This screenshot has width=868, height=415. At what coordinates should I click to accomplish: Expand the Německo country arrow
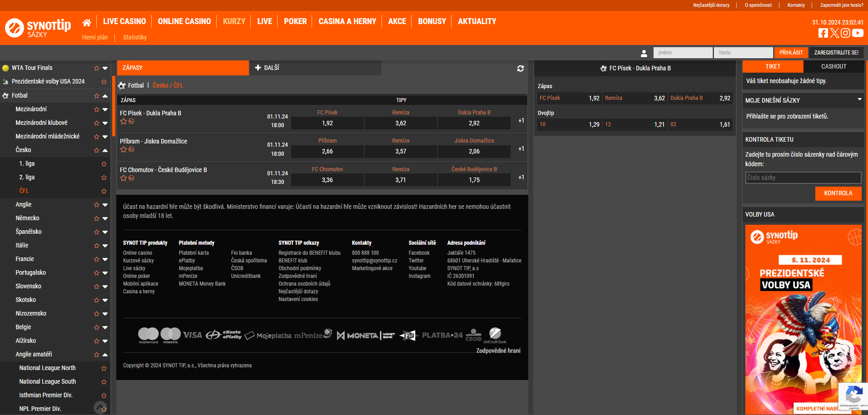pyautogui.click(x=105, y=218)
